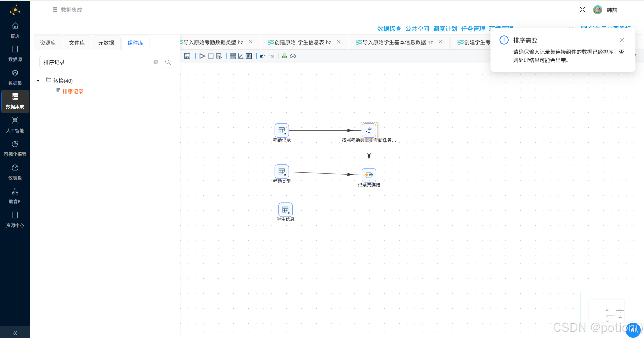Close the 导入原始学生基本信息数据 hz tab
Screen dimensions: 644x338
[440, 42]
